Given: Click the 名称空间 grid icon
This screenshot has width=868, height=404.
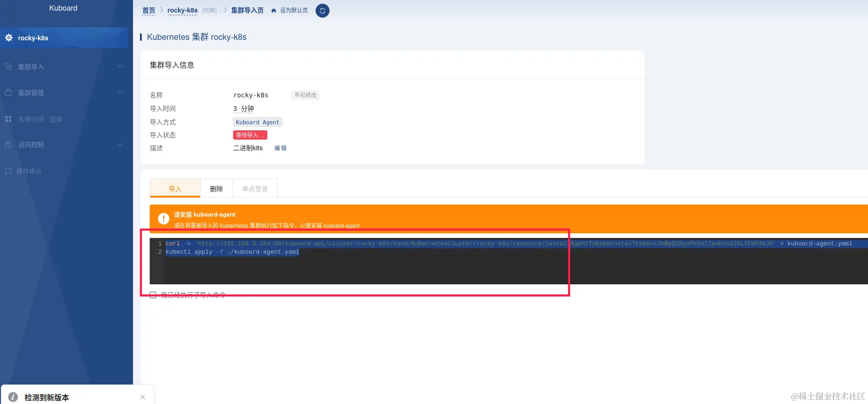Looking at the screenshot, I should tap(8, 119).
